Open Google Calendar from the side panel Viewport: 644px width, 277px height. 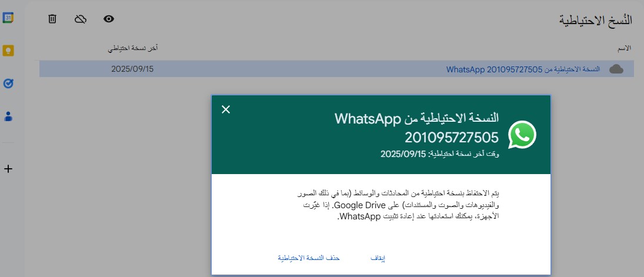[8, 18]
